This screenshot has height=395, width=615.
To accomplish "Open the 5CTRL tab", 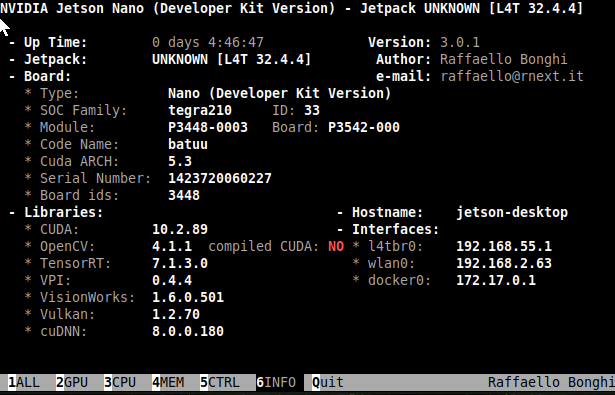I will pyautogui.click(x=220, y=382).
